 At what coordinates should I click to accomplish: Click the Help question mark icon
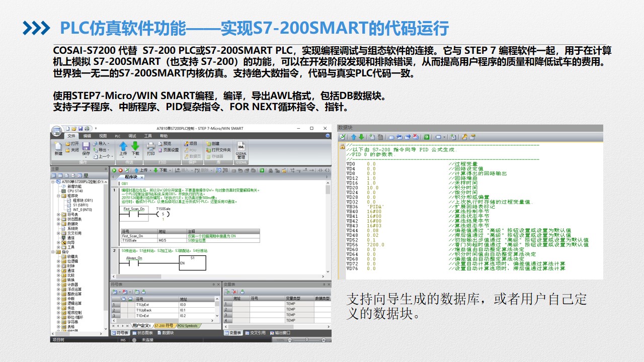click(x=328, y=136)
